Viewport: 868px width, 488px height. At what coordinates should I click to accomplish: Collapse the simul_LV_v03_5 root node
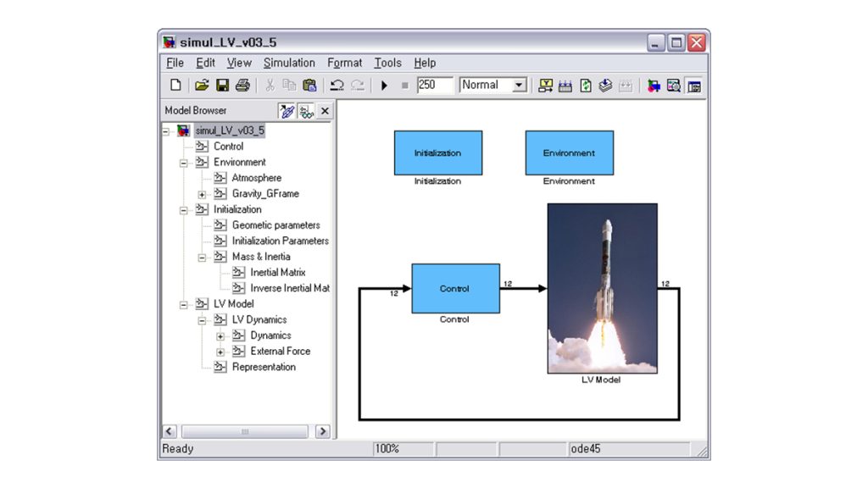tap(165, 131)
